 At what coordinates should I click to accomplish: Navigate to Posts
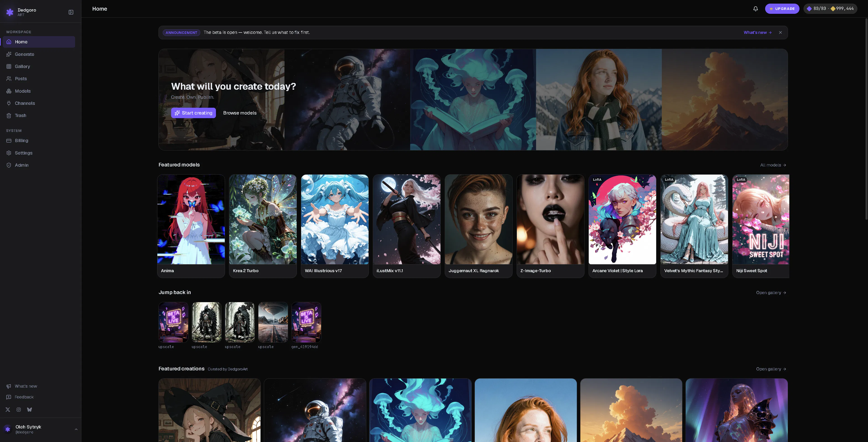39,78
